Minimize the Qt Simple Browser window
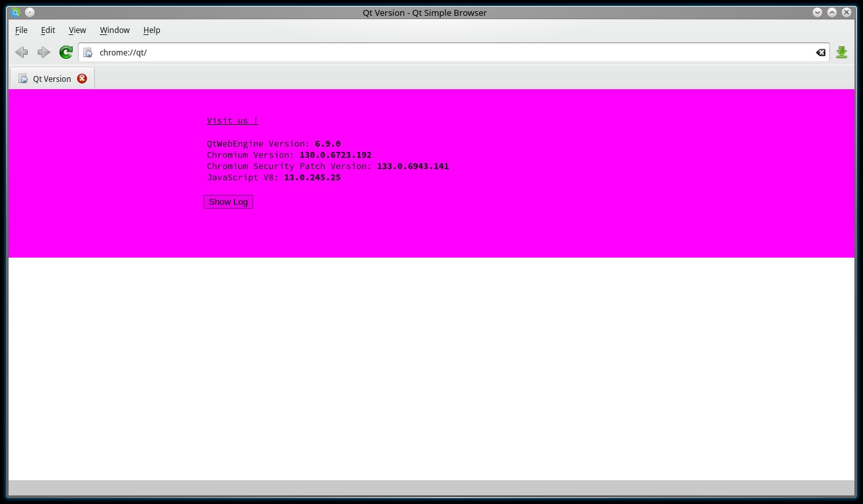Screen dimensions: 863x504 click(x=817, y=13)
